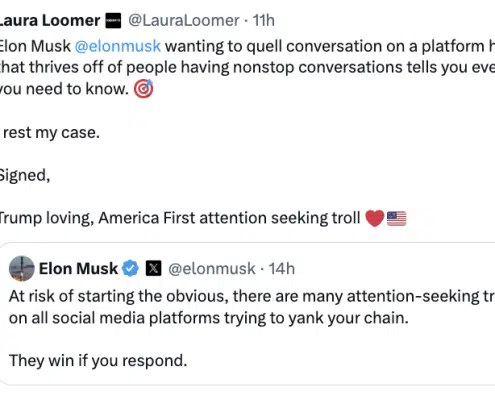The image size is (495, 400).
Task: Click the X logo affiliation badge
Action: pyautogui.click(x=154, y=268)
